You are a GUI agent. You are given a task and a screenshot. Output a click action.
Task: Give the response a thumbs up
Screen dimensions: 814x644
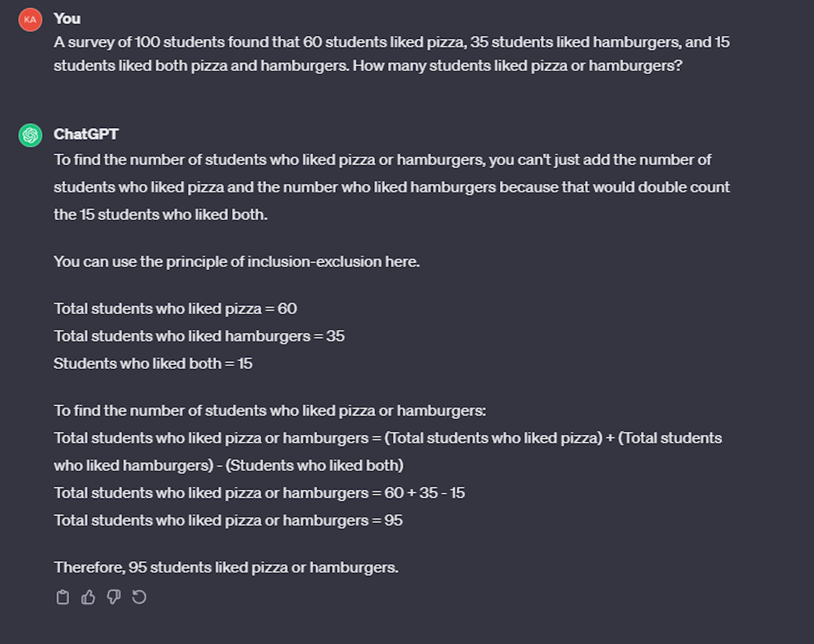[88, 597]
